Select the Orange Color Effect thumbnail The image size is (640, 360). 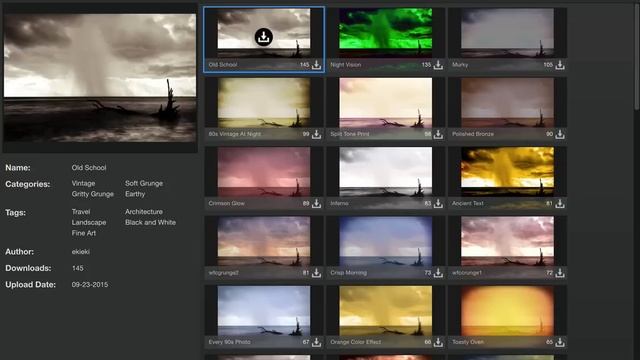click(385, 310)
